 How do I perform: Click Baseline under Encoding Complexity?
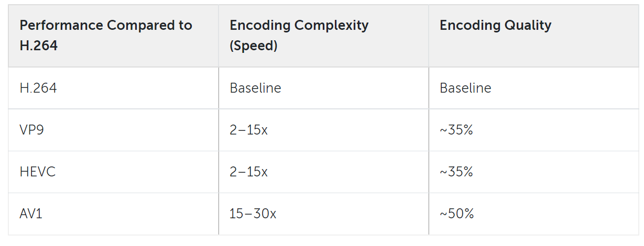point(256,88)
